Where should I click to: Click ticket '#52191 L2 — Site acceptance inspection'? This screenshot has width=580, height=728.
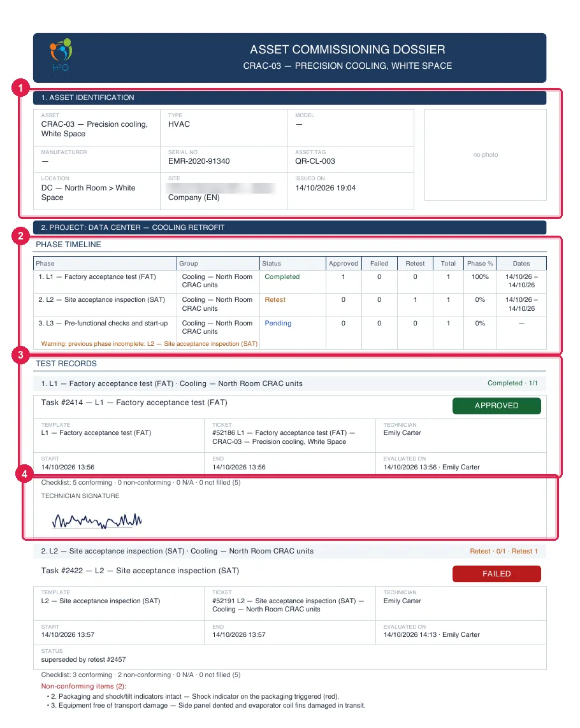pyautogui.click(x=288, y=605)
